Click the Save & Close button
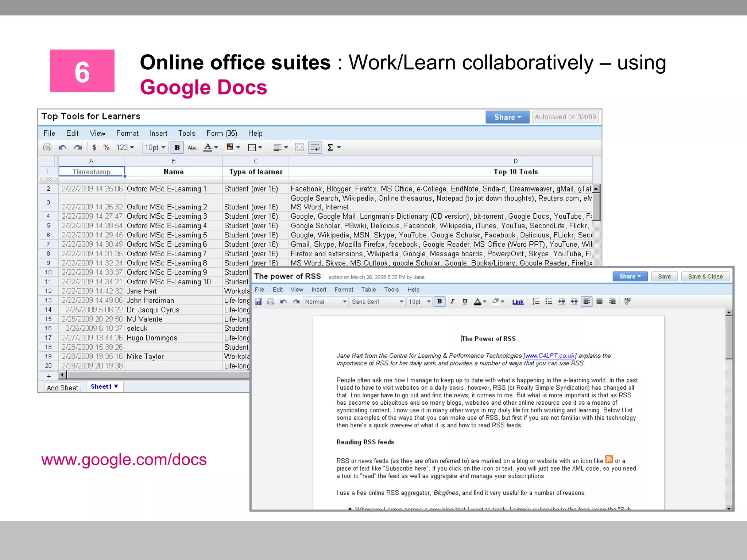 point(705,276)
